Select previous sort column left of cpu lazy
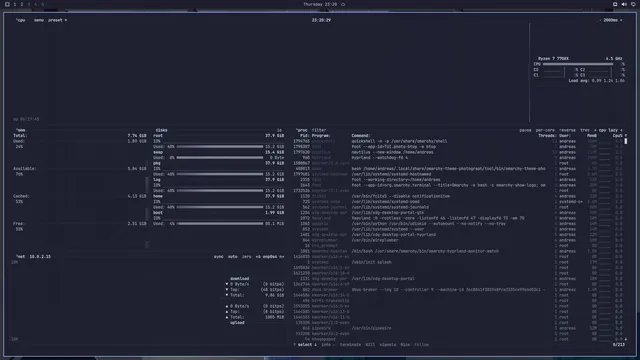This screenshot has height=360, width=640. pyautogui.click(x=595, y=130)
